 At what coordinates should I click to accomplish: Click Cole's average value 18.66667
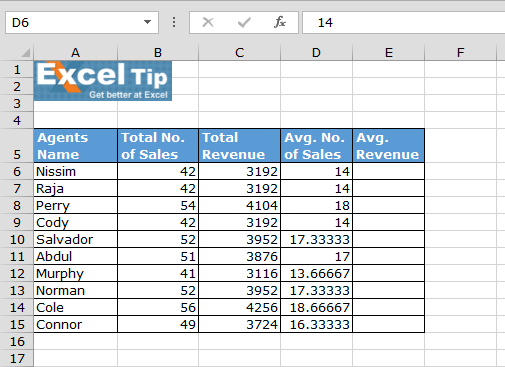coord(317,307)
